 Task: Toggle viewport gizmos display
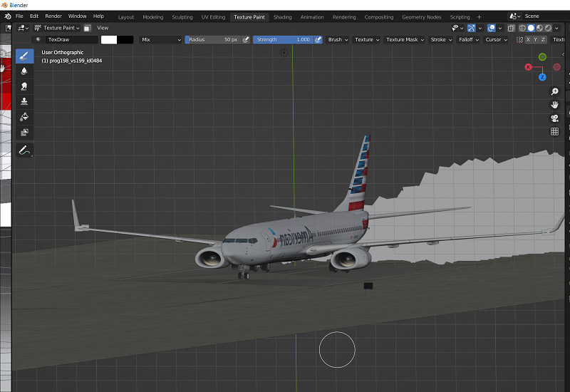point(472,28)
